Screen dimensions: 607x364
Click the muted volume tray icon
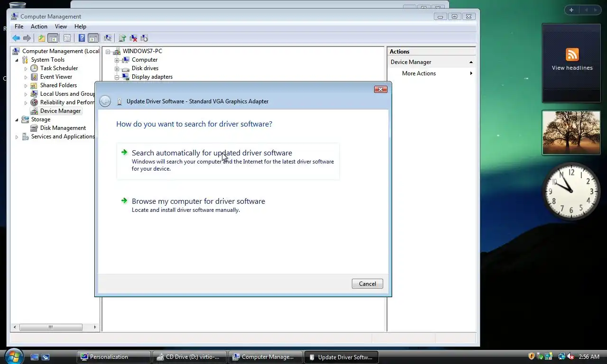coord(570,356)
